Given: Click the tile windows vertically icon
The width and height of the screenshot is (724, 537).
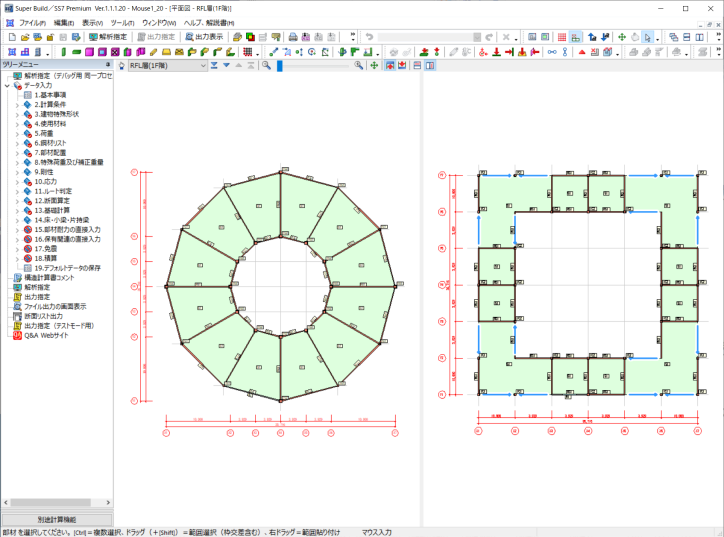Looking at the screenshot, I should coord(700,37).
